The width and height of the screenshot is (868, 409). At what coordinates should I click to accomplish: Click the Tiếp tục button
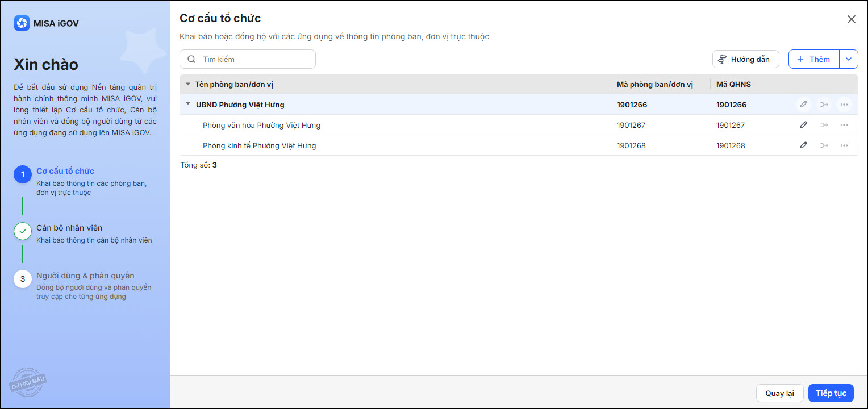831,393
